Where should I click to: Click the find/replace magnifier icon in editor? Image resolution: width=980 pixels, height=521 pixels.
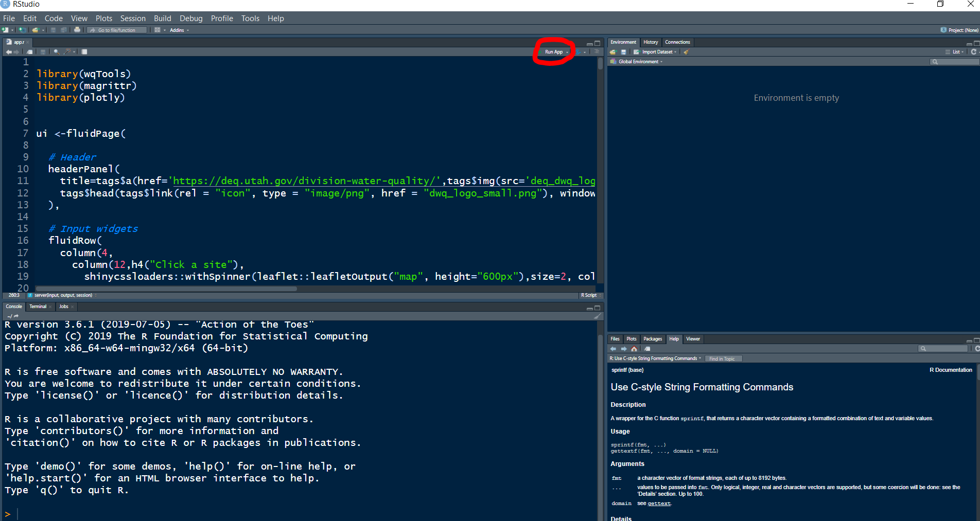click(x=56, y=52)
